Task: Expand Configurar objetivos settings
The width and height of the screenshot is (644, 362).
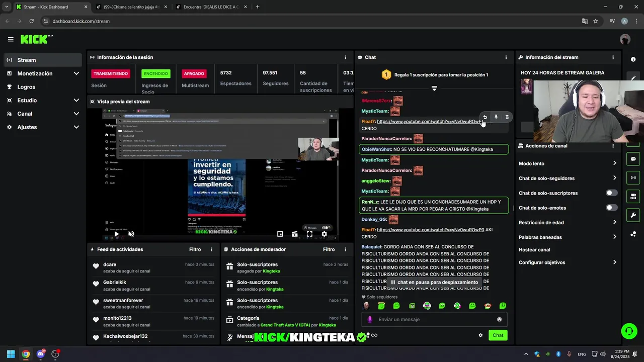Action: pos(614,262)
